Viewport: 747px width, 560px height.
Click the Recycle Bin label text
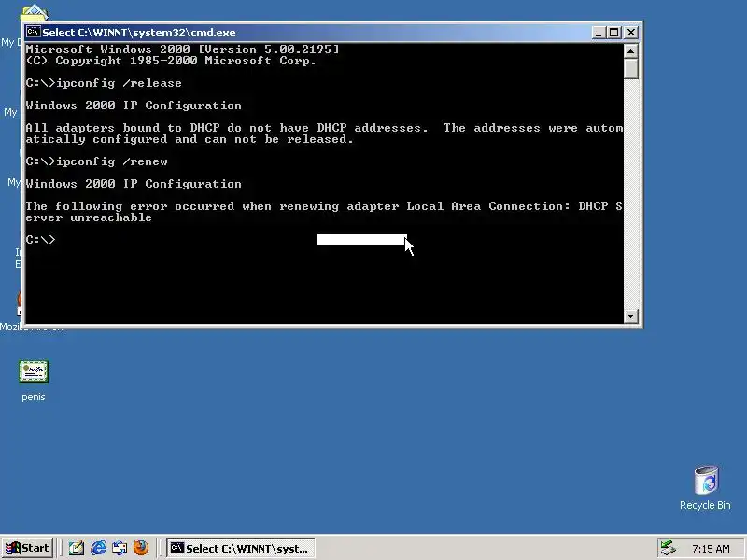(705, 505)
